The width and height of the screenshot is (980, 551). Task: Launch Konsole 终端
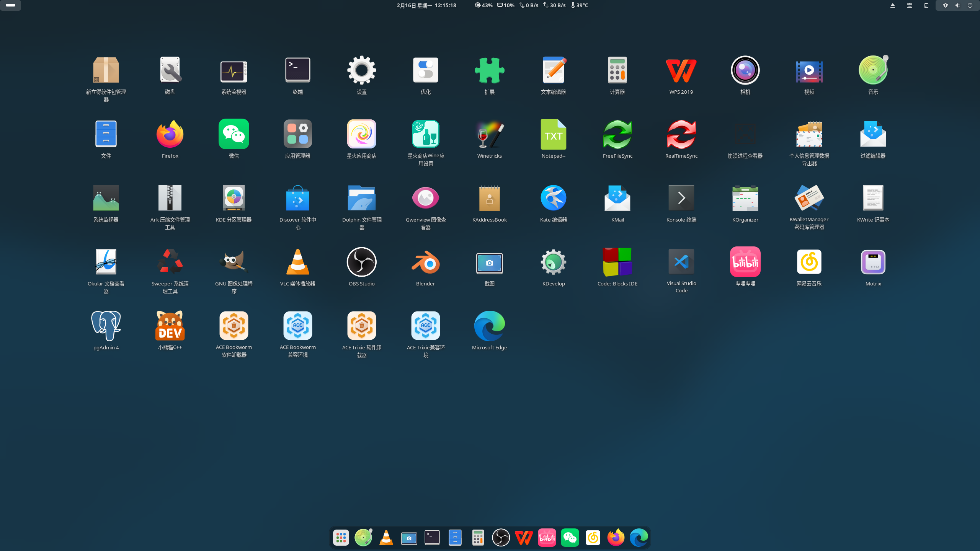681,198
